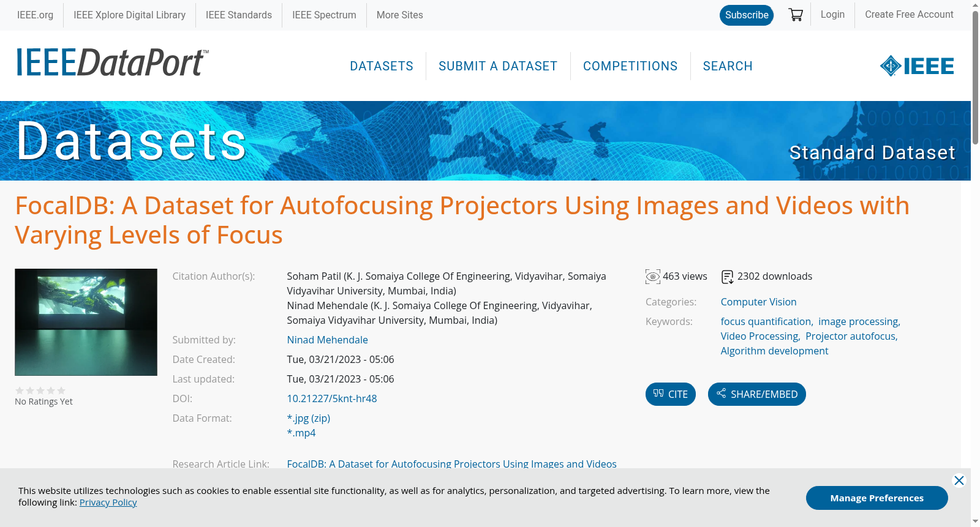Screen dimensions: 980x527
Task: Click the FocalDB dataset title heading
Action: pos(462,220)
